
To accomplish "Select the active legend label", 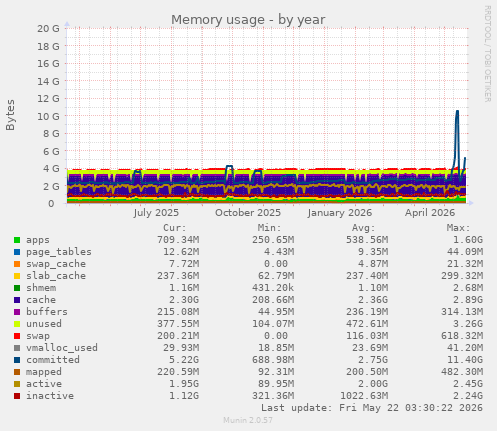I will coord(44,384).
